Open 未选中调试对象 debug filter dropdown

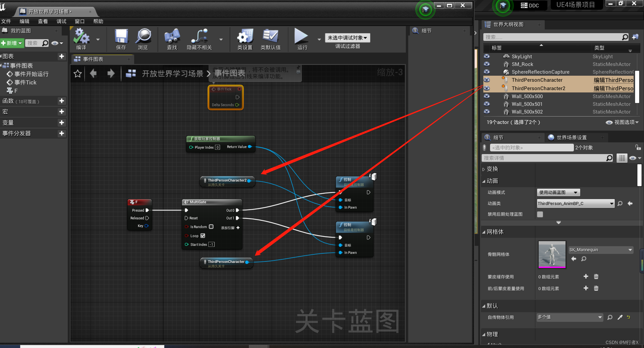pos(347,38)
